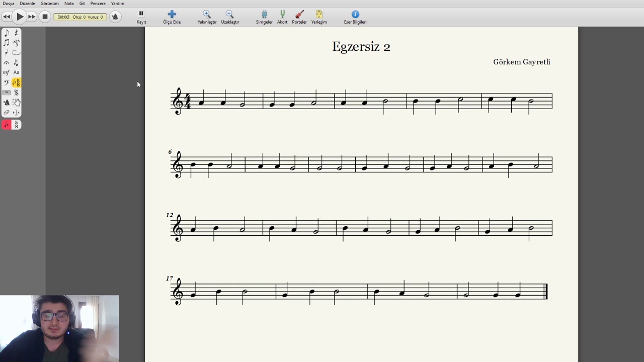
Task: Rewind playback to the start
Action: 7,17
